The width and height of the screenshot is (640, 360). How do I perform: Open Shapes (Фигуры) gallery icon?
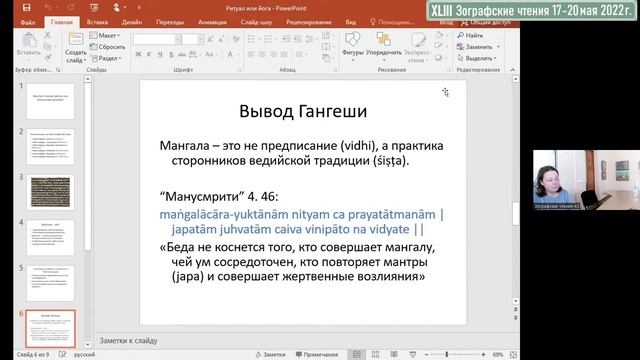[x=352, y=40]
